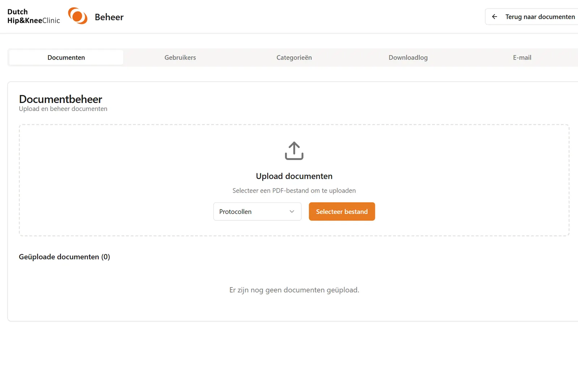Screen dimensions: 578x392
Task: Click the Upload documenten title
Action: pyautogui.click(x=294, y=176)
